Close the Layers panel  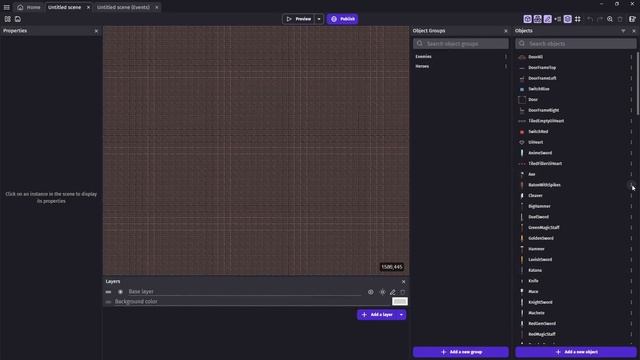(404, 282)
